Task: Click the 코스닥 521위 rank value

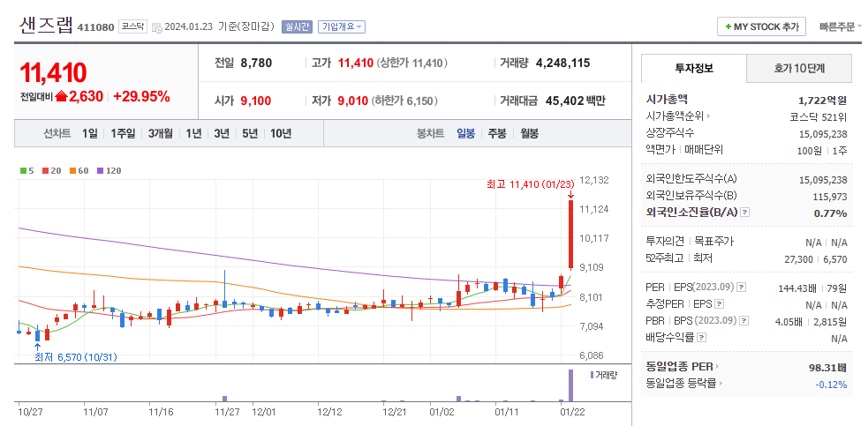Action: pos(819,116)
